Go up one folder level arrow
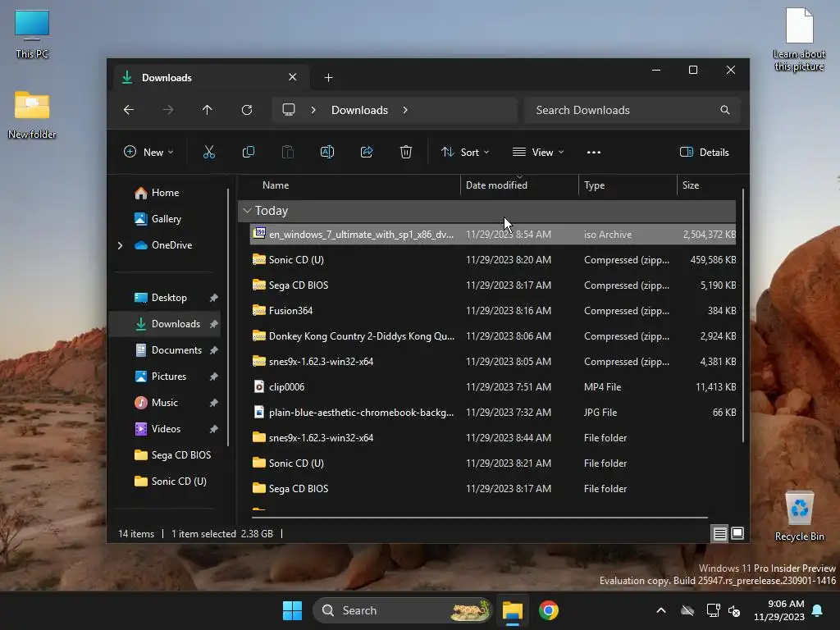Screen dimensions: 840x630 [x=208, y=110]
